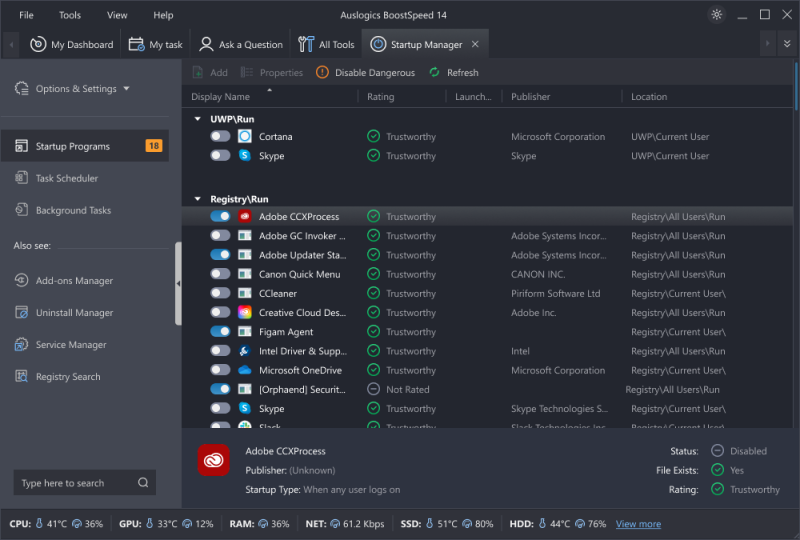The height and width of the screenshot is (540, 800).
Task: Click the Cortana app icon
Action: [245, 136]
